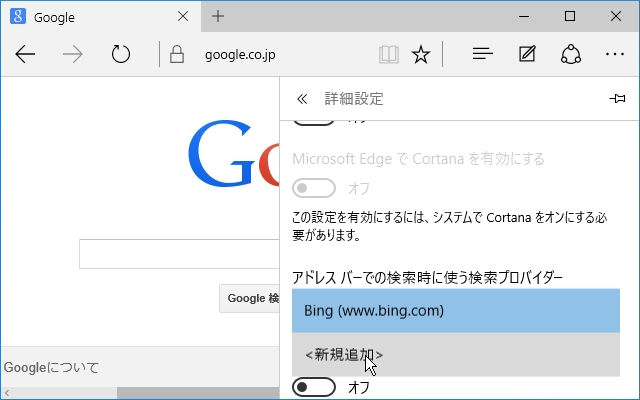Go back to the previous page

point(25,54)
